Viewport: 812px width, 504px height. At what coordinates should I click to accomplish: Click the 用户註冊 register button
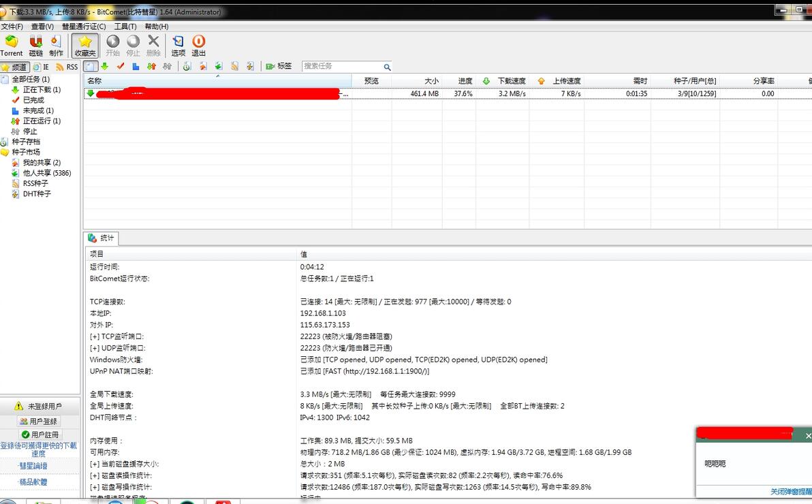tap(40, 435)
